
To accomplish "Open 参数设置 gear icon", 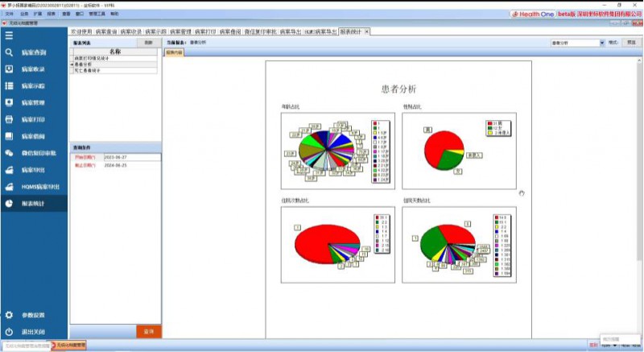I will point(9,315).
